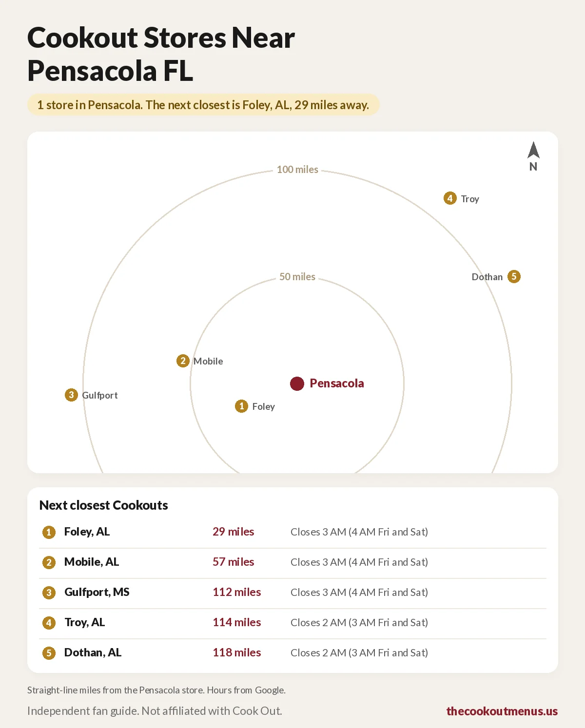
Task: Click the 100 miles ring label
Action: [297, 170]
